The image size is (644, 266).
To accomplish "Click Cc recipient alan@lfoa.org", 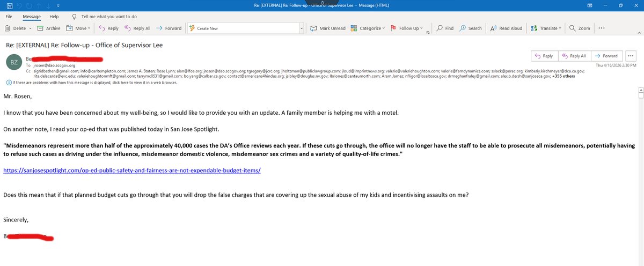I will 189,70.
